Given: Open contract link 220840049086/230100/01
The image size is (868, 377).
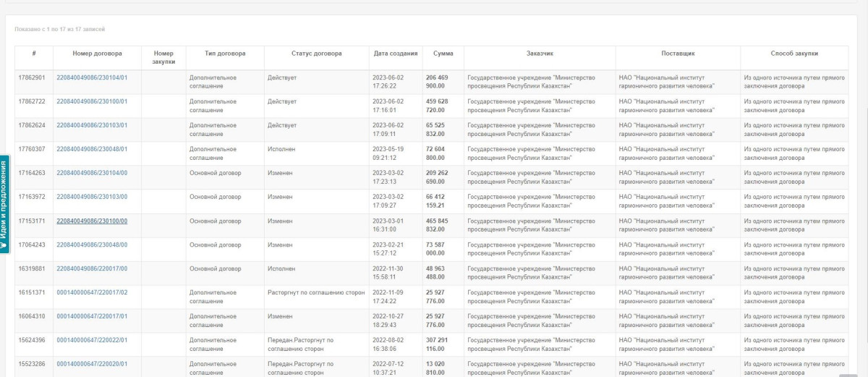Looking at the screenshot, I should (x=92, y=102).
